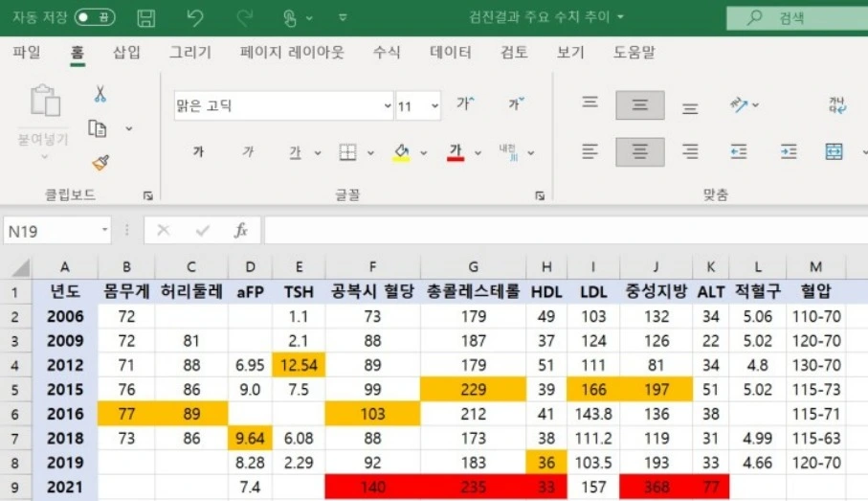Switch to the 검토 tab

pyautogui.click(x=514, y=52)
